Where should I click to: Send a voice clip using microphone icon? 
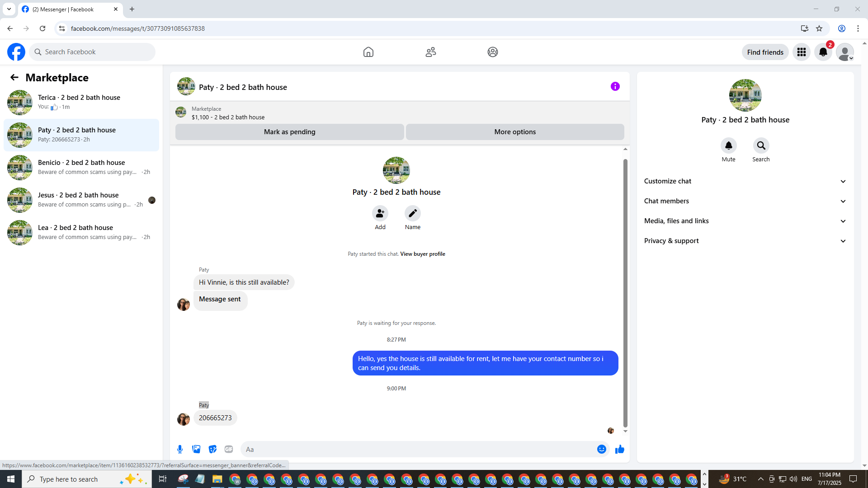(x=180, y=449)
